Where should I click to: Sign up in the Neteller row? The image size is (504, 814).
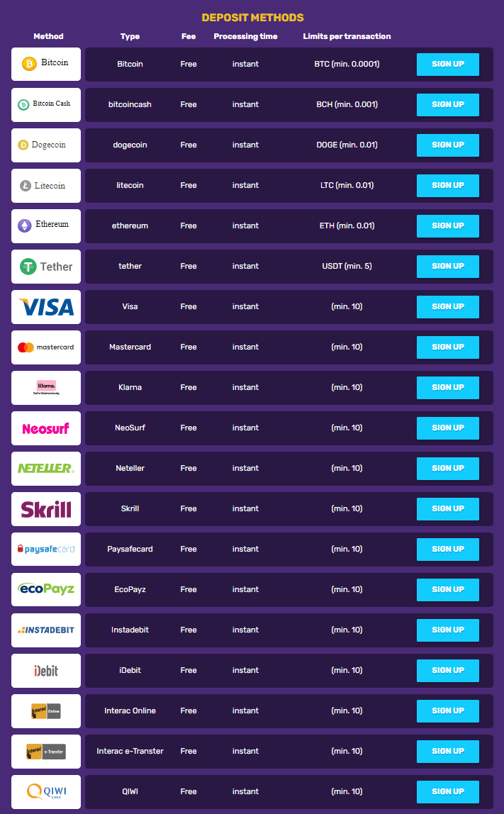point(447,468)
